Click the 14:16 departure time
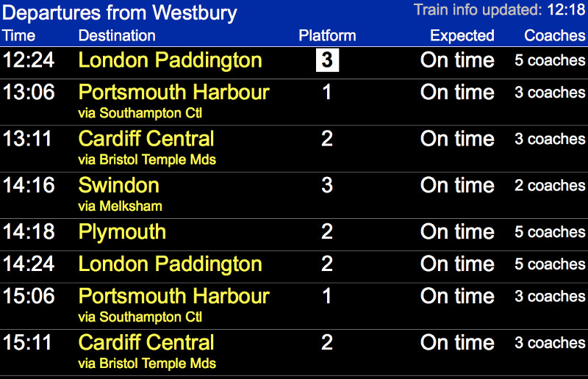The image size is (588, 379). pyautogui.click(x=29, y=185)
